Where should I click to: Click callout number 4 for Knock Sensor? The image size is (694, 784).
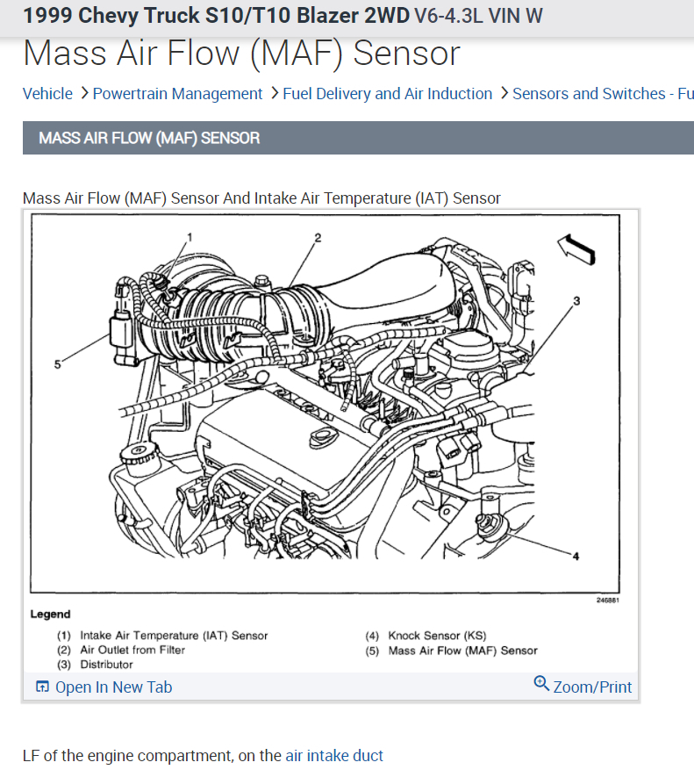[576, 556]
